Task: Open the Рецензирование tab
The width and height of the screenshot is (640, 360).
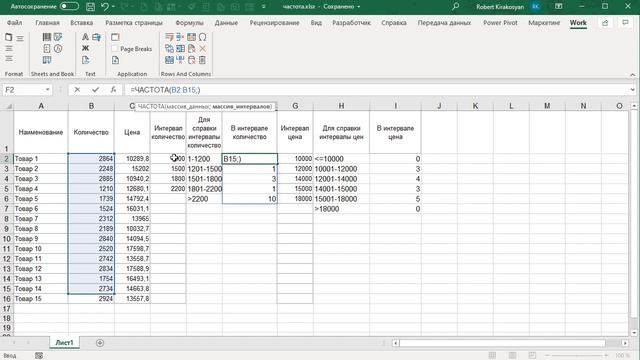Action: click(274, 23)
